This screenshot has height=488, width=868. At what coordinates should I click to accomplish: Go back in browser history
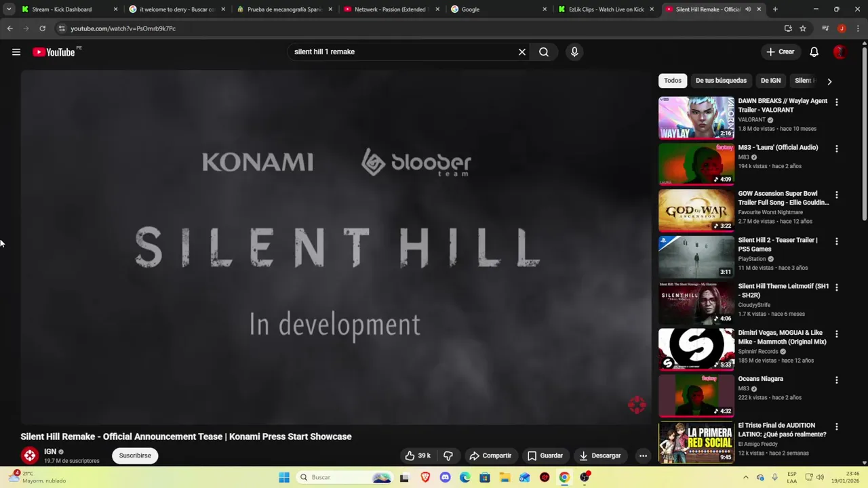coord(9,28)
